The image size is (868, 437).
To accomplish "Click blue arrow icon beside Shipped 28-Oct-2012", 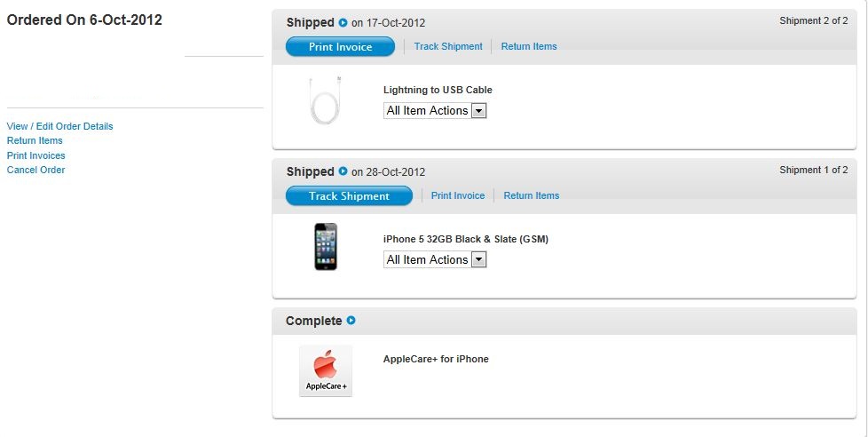I will (x=343, y=171).
